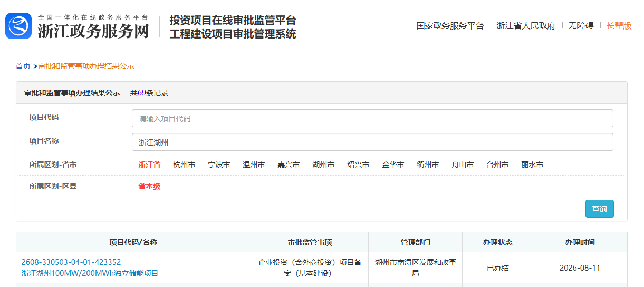Enable 无障碍 accessibility mode
The width and height of the screenshot is (644, 287).
pyautogui.click(x=581, y=26)
